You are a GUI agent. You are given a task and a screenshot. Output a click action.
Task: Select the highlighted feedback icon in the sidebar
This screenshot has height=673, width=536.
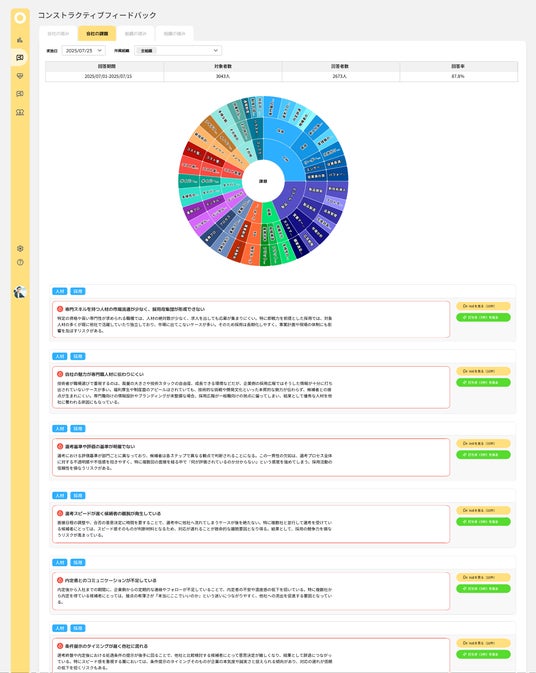click(x=20, y=58)
